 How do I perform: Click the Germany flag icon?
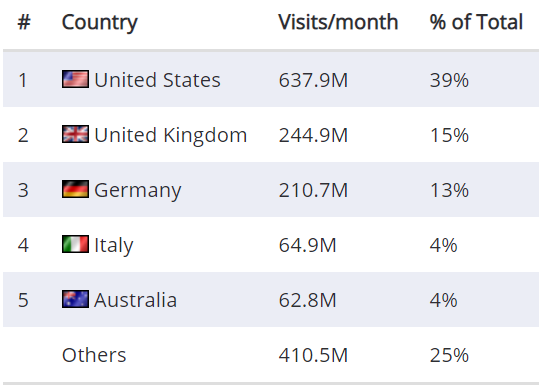point(75,189)
